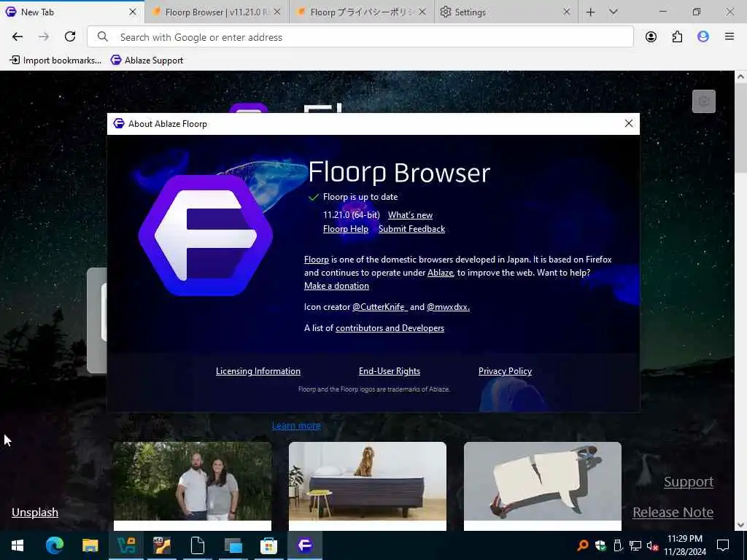Screen dimensions: 747x560
Task: Close the Settings tab
Action: [x=566, y=12]
